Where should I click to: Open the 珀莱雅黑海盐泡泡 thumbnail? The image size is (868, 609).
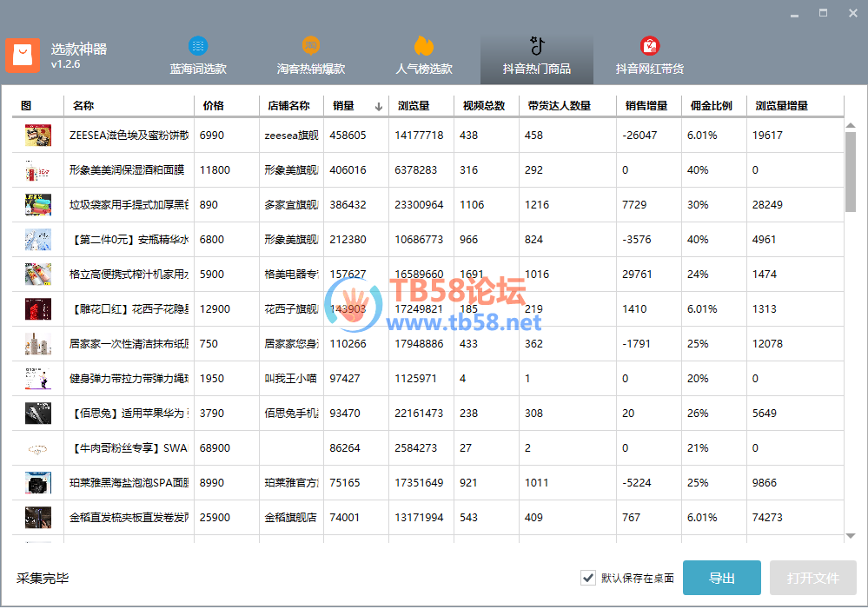38,483
